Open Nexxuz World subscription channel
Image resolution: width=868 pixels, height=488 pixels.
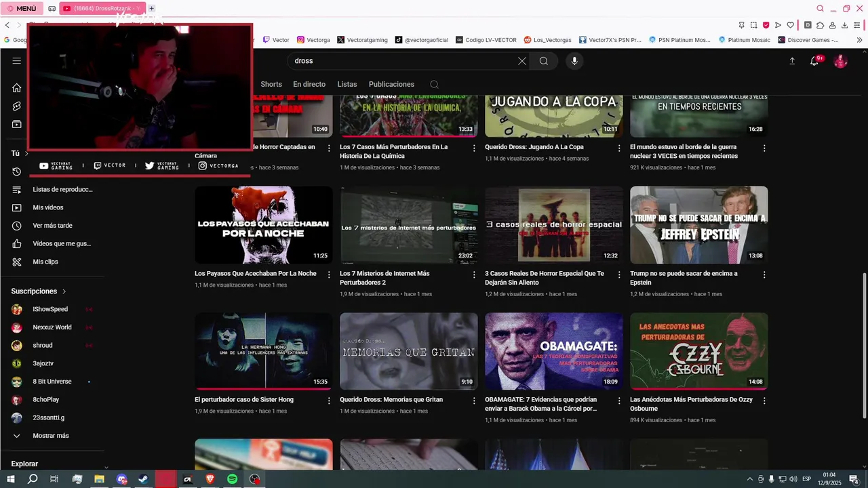(53, 327)
